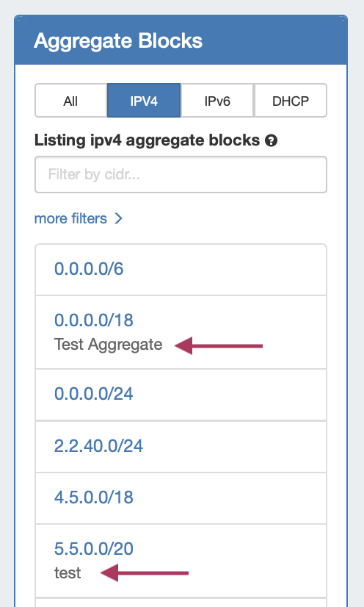
Task: Click the Listing ipv4 aggregate blocks heading
Action: point(148,140)
